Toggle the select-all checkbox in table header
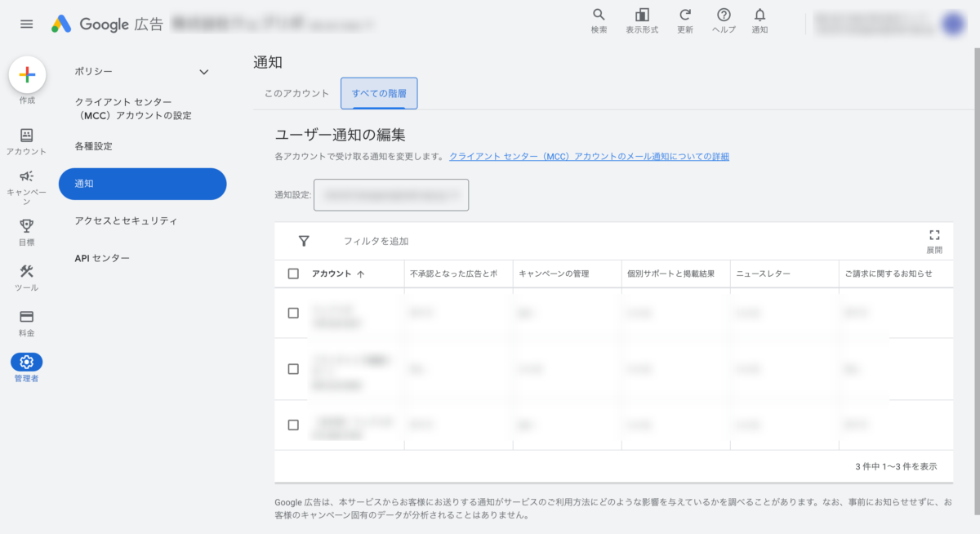Screen dimensions: 980x534 click(x=294, y=274)
